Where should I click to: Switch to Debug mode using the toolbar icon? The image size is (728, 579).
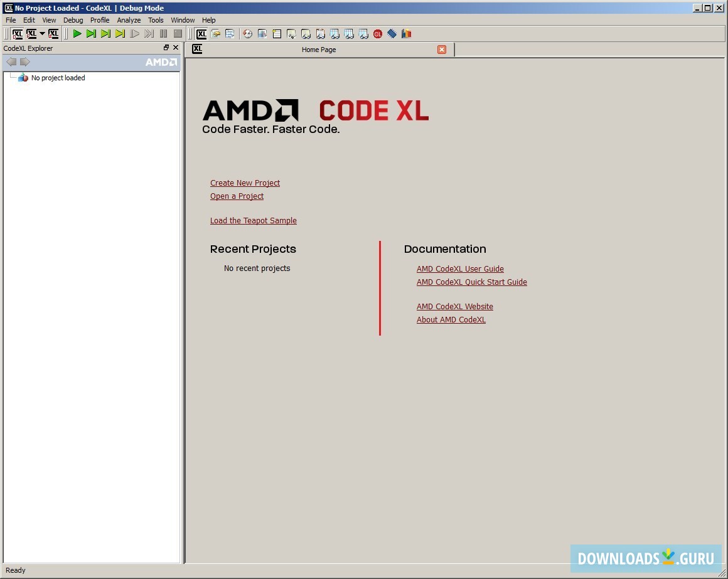click(x=17, y=33)
